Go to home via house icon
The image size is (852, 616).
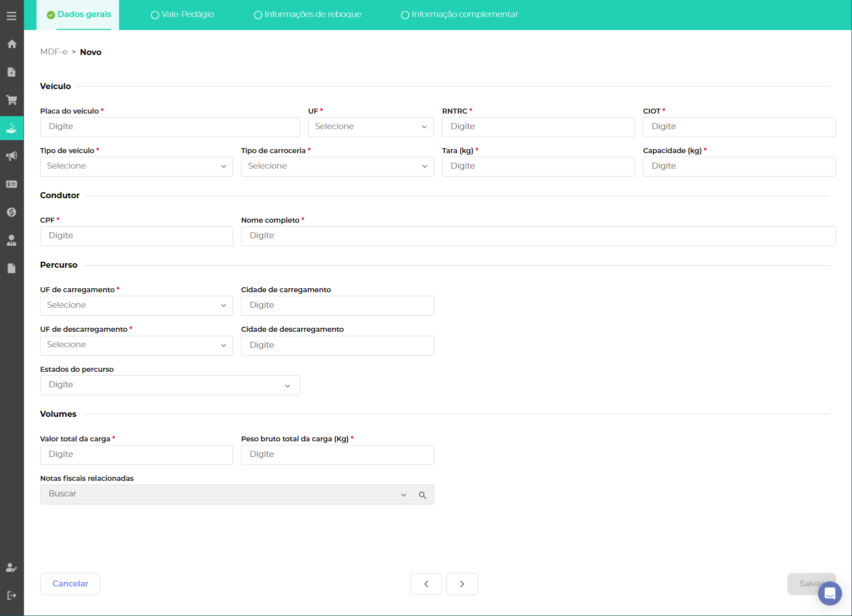pyautogui.click(x=12, y=44)
